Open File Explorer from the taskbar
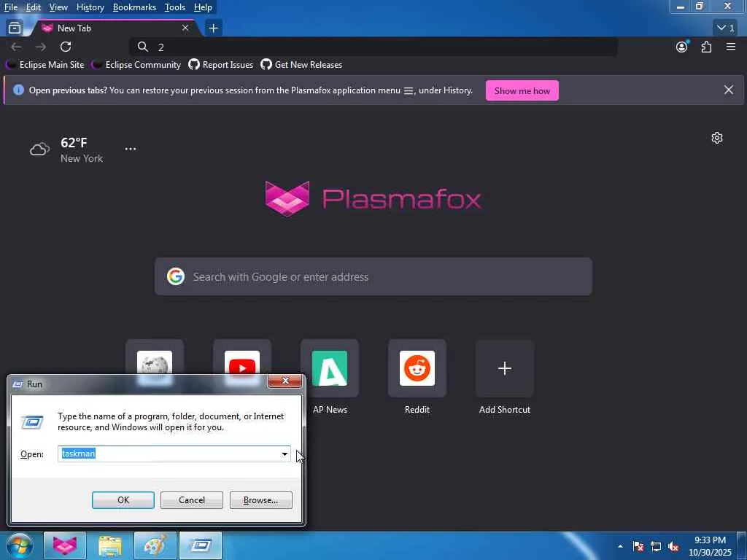This screenshot has height=560, width=747. pyautogui.click(x=110, y=545)
